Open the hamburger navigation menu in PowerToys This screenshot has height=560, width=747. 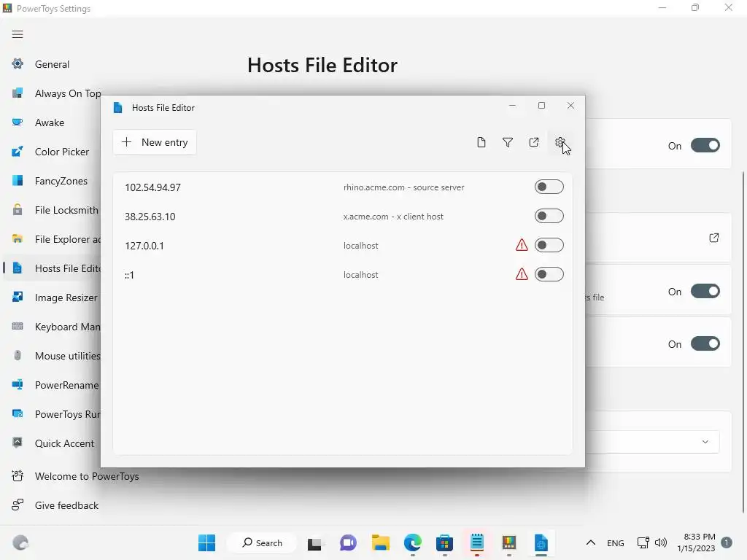(x=18, y=34)
